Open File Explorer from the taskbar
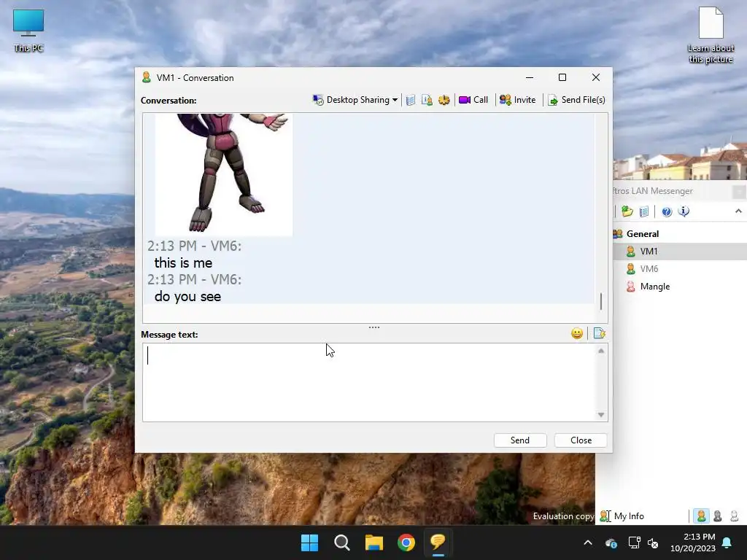 [x=374, y=542]
